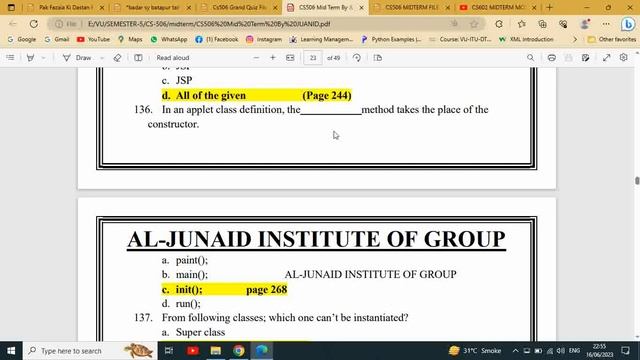Image resolution: width=640 pixels, height=360 pixels.
Task: Select the highlight tool in PDF toolbar
Action: (30, 58)
